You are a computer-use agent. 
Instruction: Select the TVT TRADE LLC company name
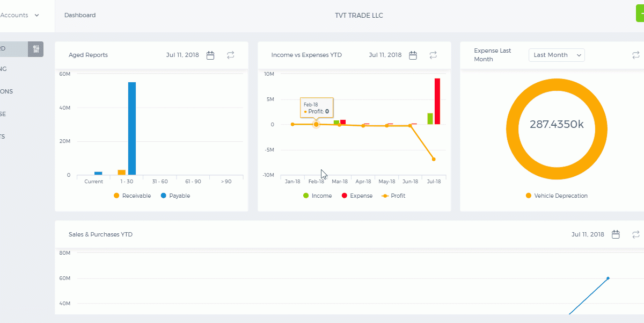(359, 15)
